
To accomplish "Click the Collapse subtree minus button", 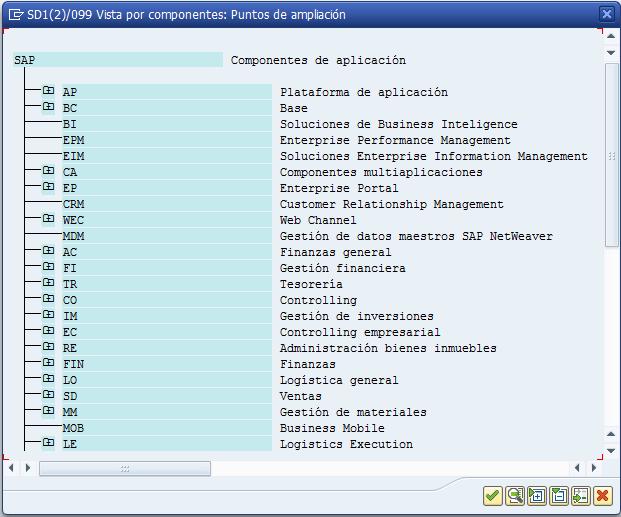I will (x=559, y=496).
